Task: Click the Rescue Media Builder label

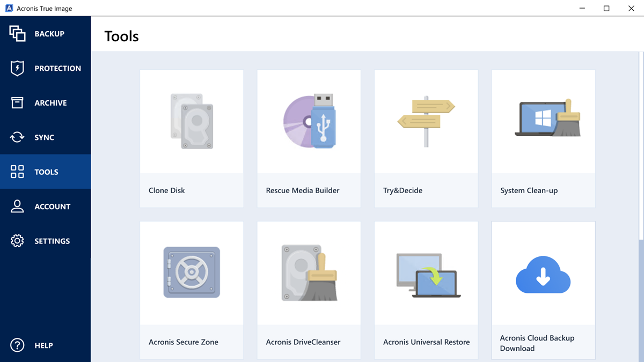Action: point(303,190)
